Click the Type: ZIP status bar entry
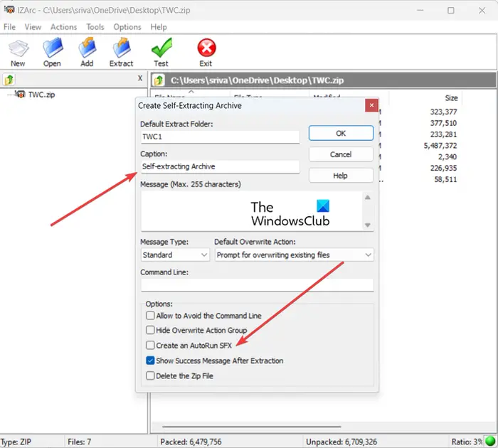 tap(16, 442)
